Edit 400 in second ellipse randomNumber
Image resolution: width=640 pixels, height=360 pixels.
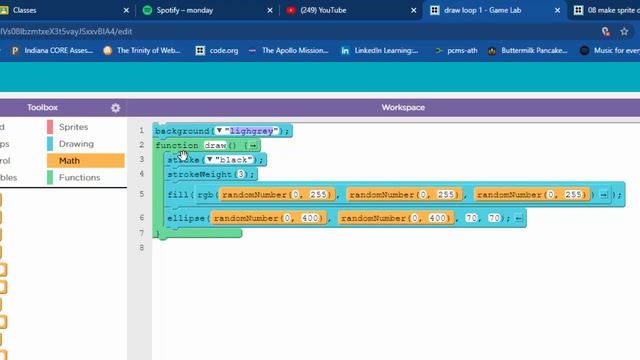coord(437,218)
